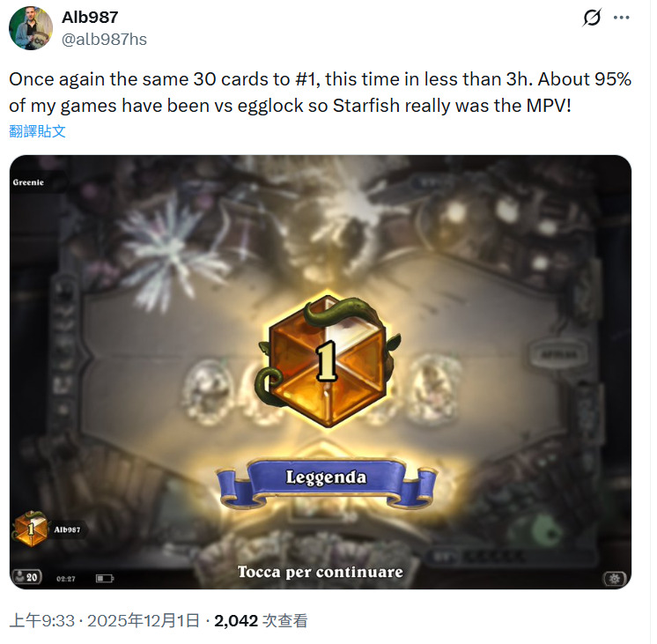The height and width of the screenshot is (644, 657).
Task: Click the Alb987 player name tag in game
Action: coord(67,530)
